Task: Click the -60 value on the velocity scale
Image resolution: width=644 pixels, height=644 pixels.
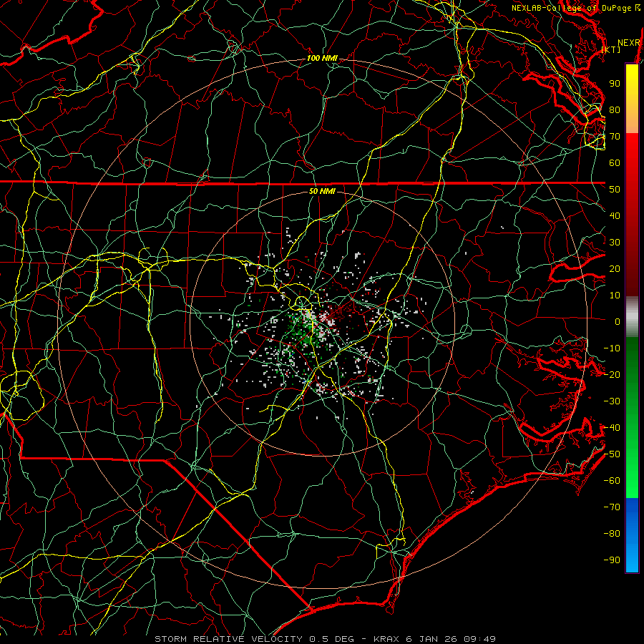Action: [612, 481]
